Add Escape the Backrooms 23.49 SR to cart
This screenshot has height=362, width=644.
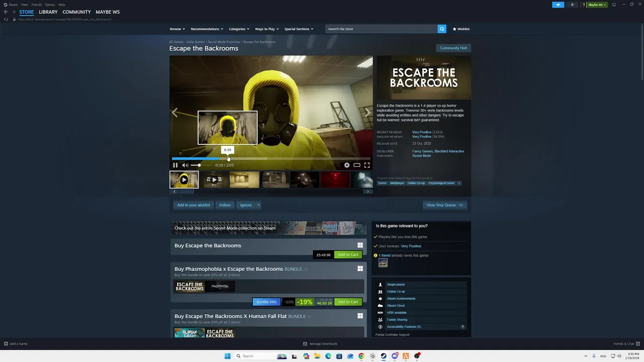(x=348, y=254)
